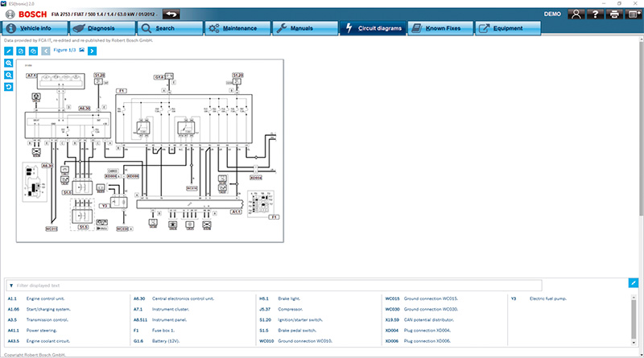Image resolution: width=644 pixels, height=358 pixels.
Task: Go to next figure arrow
Action: 92,51
